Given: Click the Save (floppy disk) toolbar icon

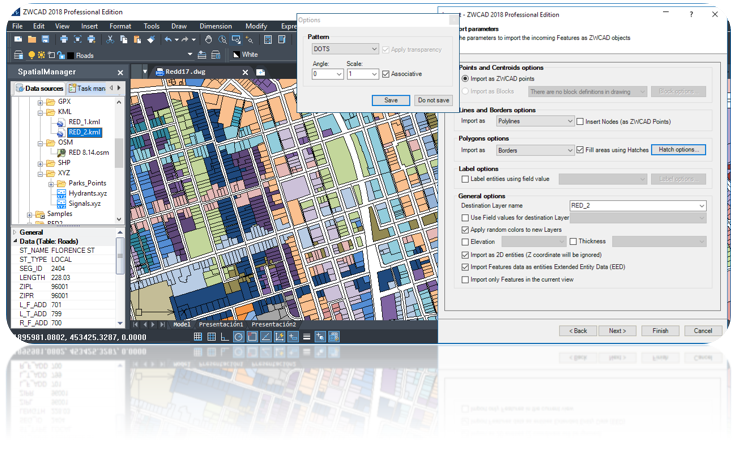Looking at the screenshot, I should pos(45,39).
